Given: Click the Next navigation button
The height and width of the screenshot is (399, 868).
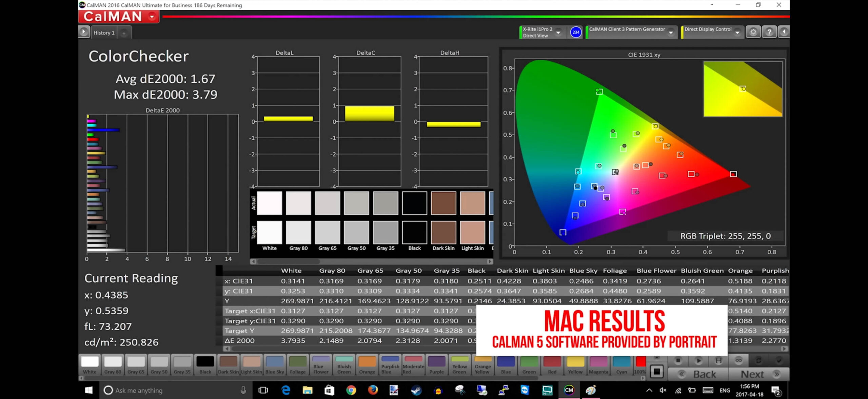Looking at the screenshot, I should (x=759, y=374).
